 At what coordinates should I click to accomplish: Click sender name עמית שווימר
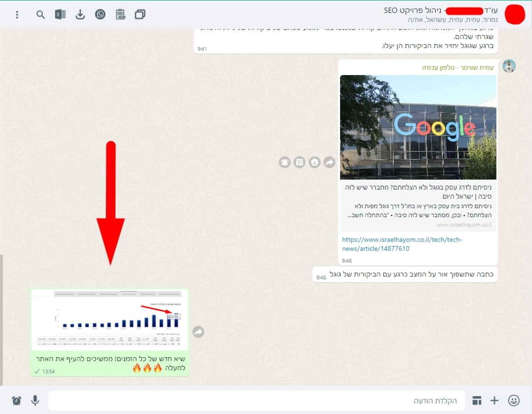click(x=457, y=67)
